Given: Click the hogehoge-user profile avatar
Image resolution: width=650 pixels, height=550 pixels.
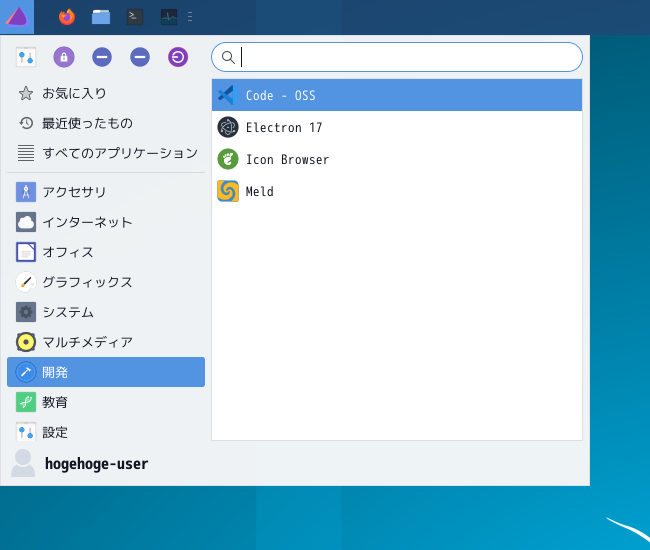Looking at the screenshot, I should click(23, 463).
